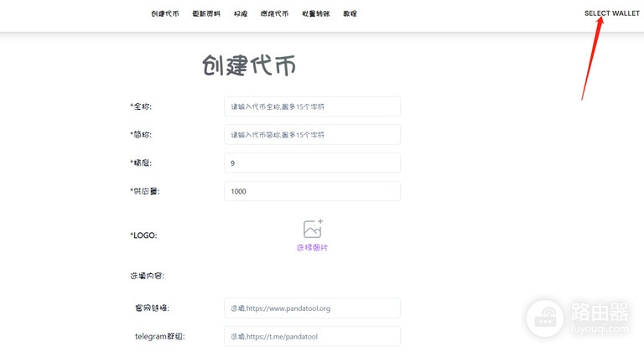644x352 pixels.
Task: Click the 官网链接: label
Action: [152, 308]
